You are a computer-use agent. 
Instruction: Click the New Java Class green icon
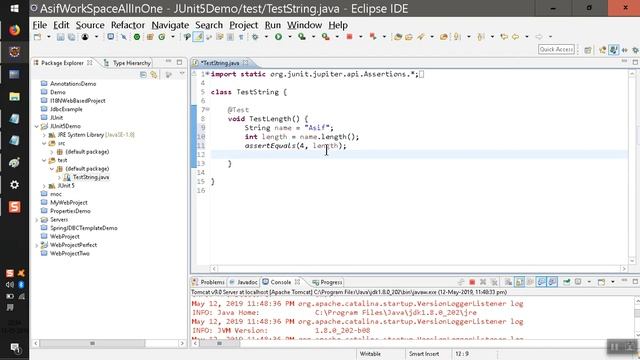[162, 37]
